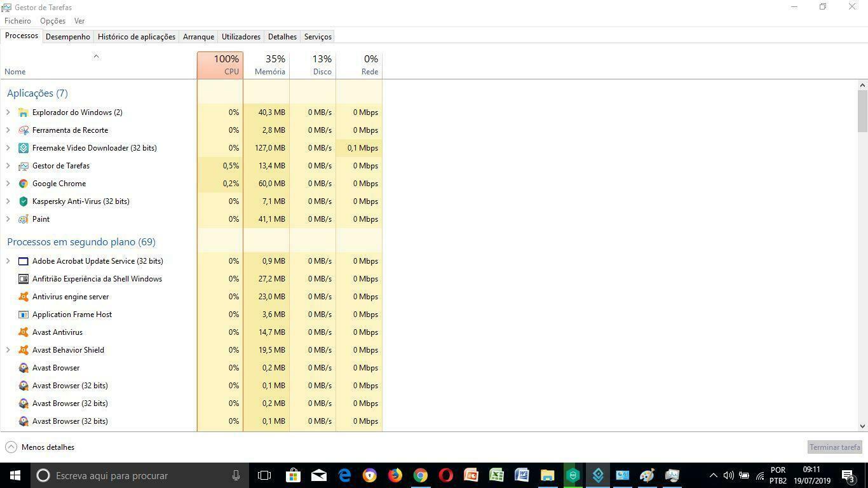Switch to the Desempenho tab
Viewport: 868px width, 488px height.
click(x=68, y=37)
